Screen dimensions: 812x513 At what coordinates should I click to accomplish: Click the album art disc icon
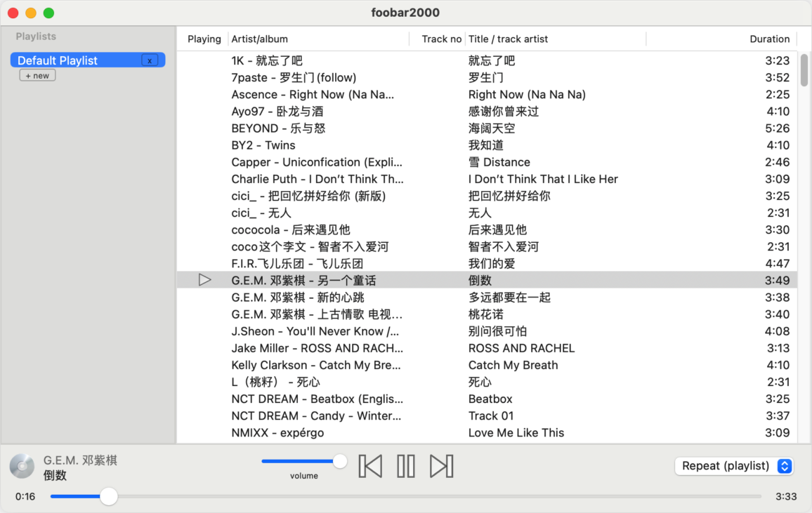click(22, 467)
